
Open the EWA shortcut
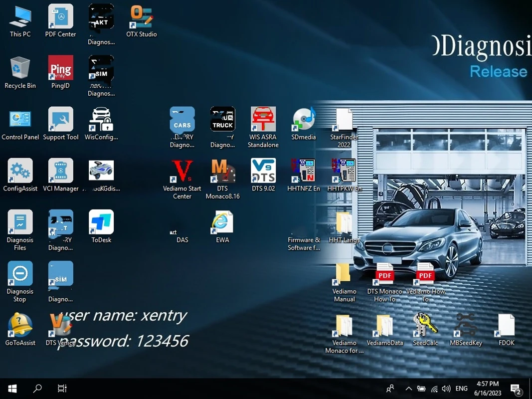pyautogui.click(x=222, y=223)
